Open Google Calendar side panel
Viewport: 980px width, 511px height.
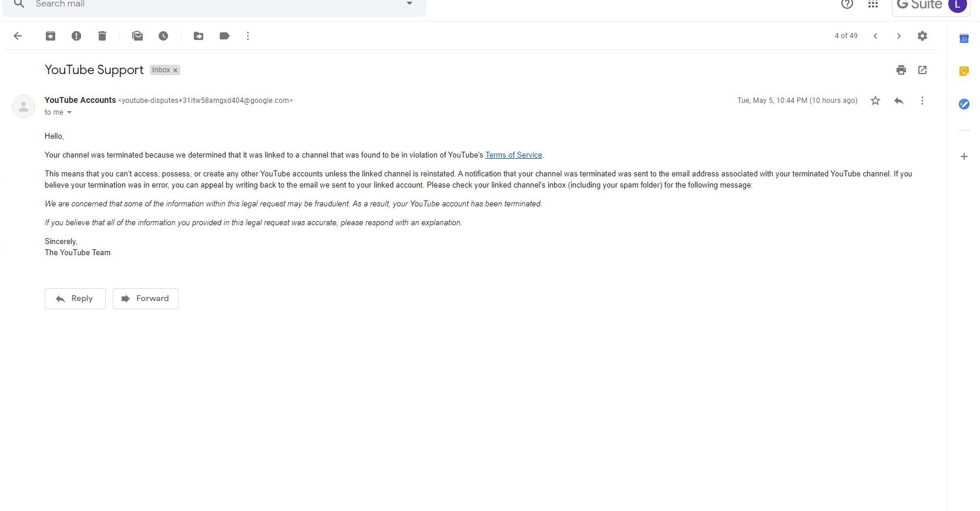[x=964, y=39]
